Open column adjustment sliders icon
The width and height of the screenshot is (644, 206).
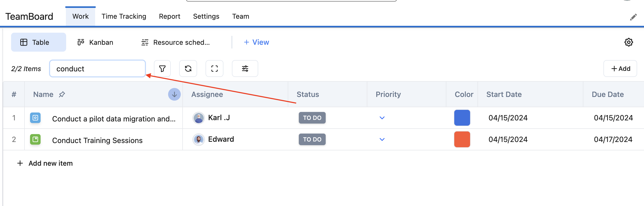click(245, 68)
